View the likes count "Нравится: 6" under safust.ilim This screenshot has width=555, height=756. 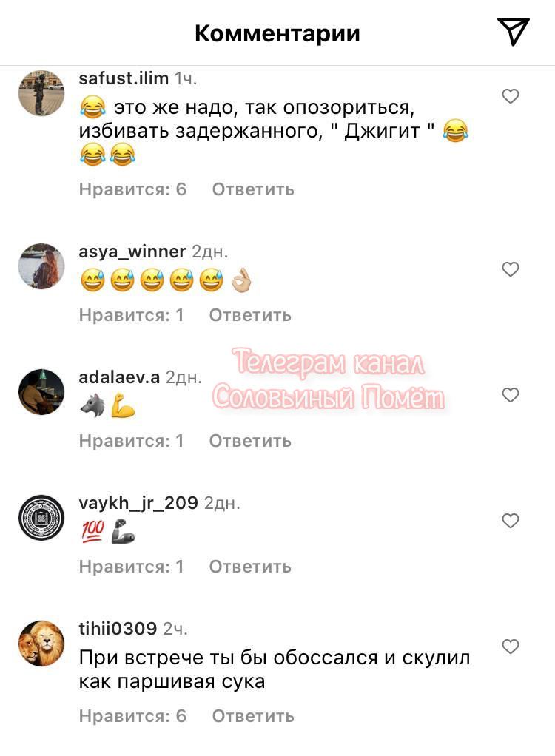(x=132, y=189)
